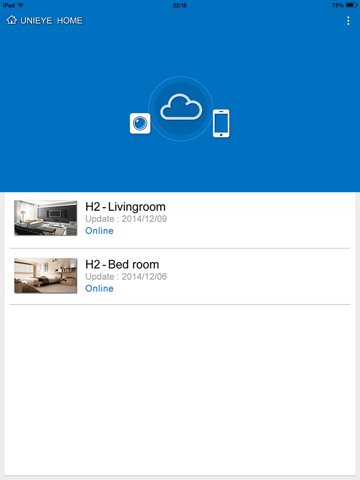
Task: Tap the 22:18 clock in status bar
Action: point(180,5)
